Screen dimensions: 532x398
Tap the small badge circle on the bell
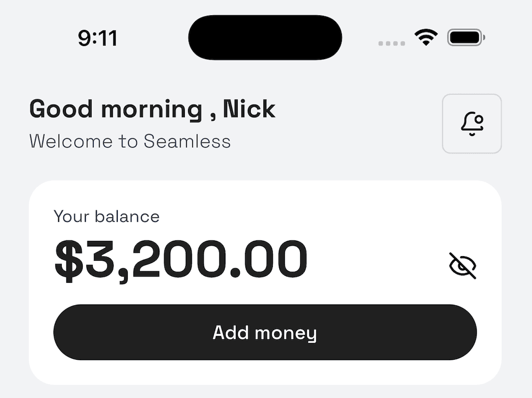point(479,119)
